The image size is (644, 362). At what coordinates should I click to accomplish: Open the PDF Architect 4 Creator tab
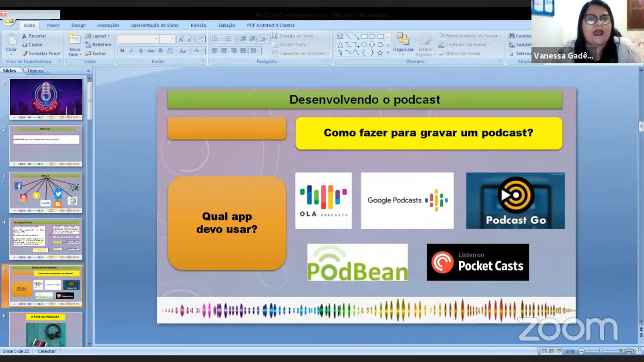pyautogui.click(x=271, y=25)
